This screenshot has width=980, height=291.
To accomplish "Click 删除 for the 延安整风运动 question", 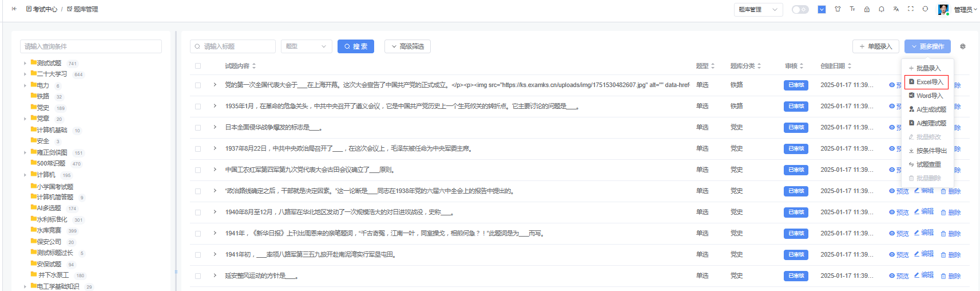I will (951, 276).
